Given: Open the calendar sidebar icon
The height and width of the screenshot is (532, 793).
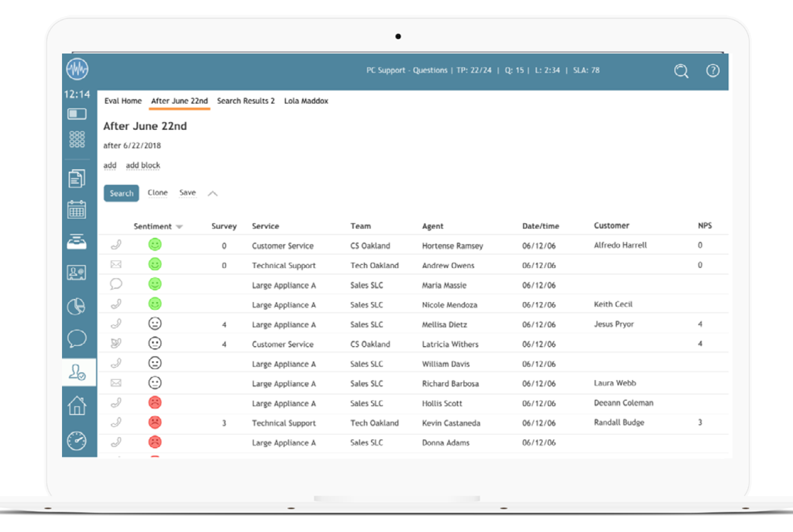Looking at the screenshot, I should click(77, 209).
